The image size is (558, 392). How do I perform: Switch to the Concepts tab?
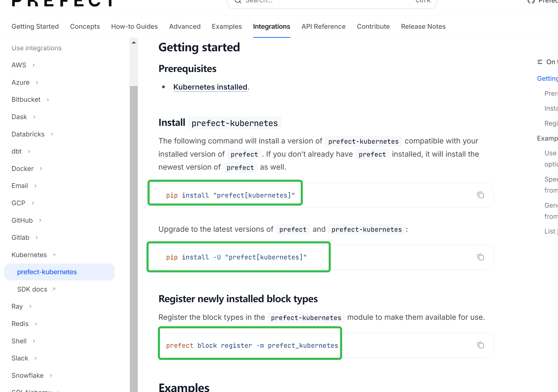85,26
